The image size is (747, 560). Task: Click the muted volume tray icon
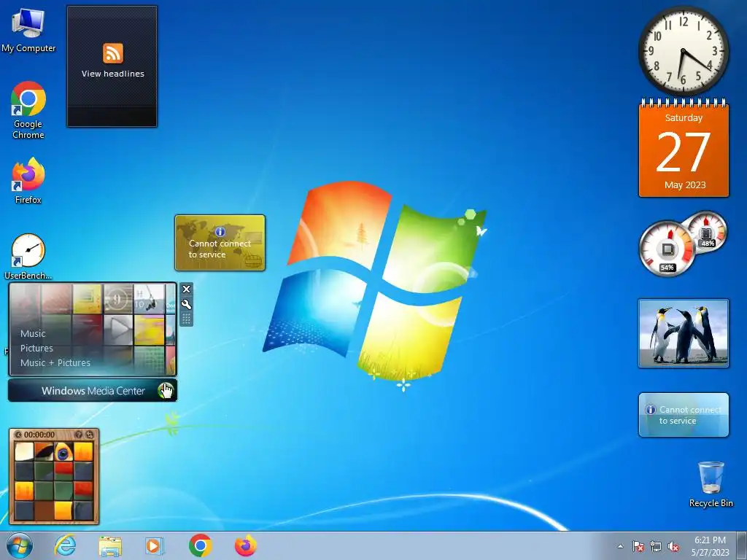[673, 546]
